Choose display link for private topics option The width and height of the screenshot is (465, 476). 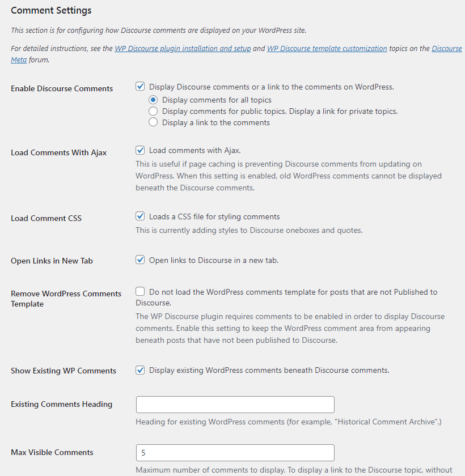point(153,111)
